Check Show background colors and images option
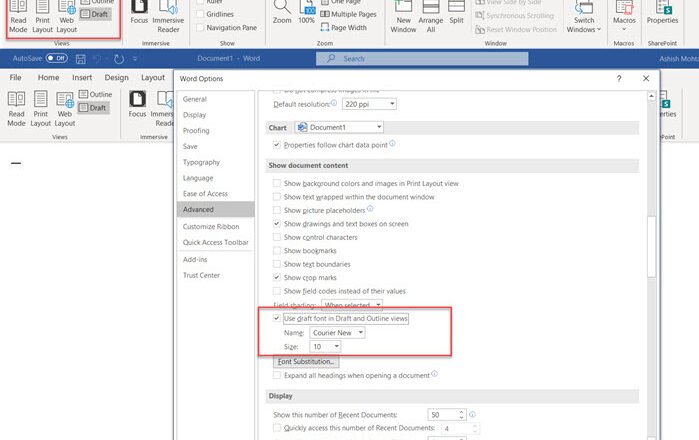 (x=276, y=183)
